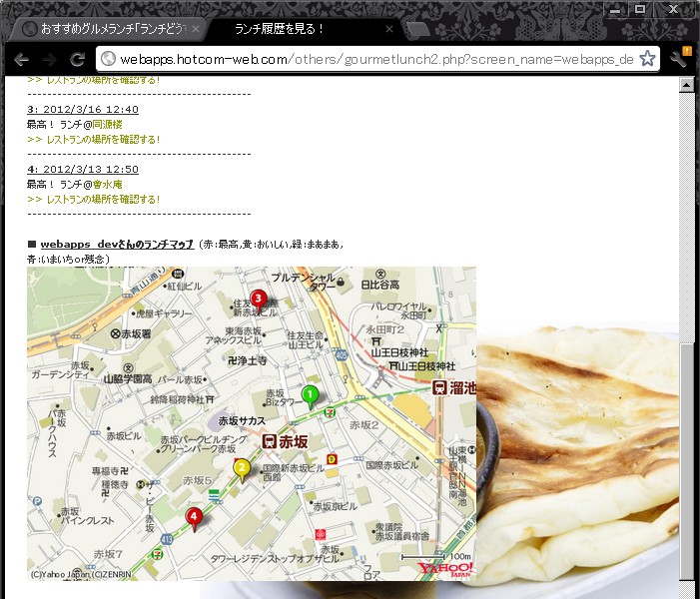
Task: Click the browser forward arrow button
Action: [49, 59]
